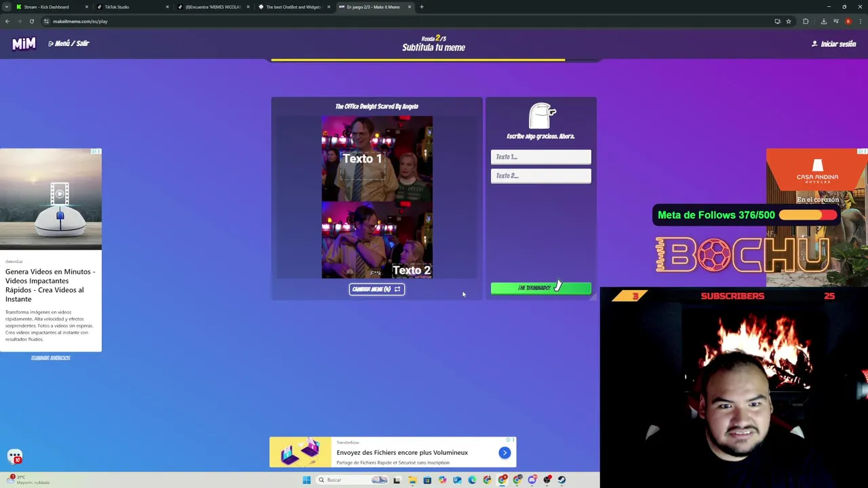Focus the Texto 2 input field
The height and width of the screenshot is (488, 868).
coord(540,176)
